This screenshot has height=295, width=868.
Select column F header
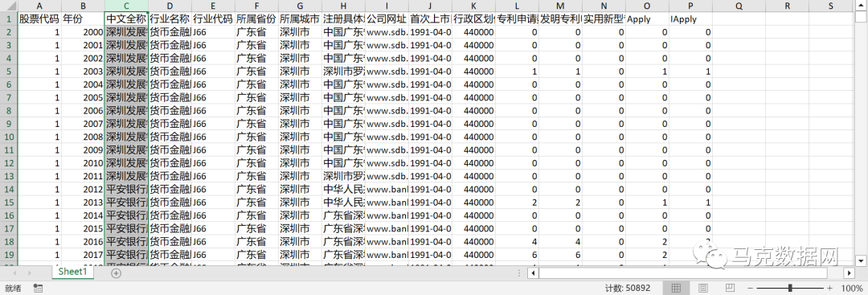[256, 6]
